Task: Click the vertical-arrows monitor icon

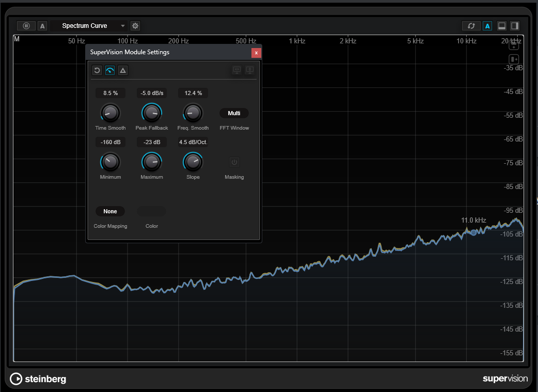Action: pos(249,70)
